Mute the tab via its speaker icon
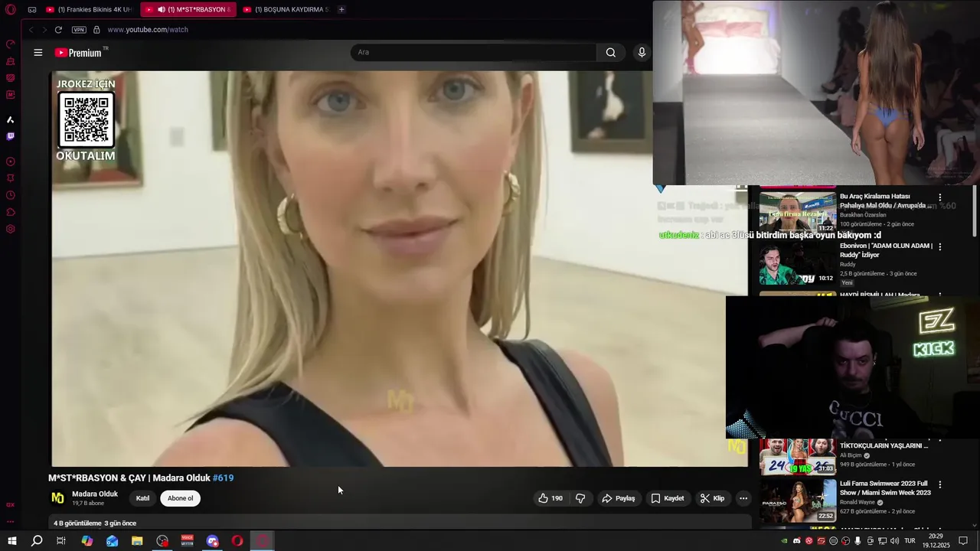 162,9
